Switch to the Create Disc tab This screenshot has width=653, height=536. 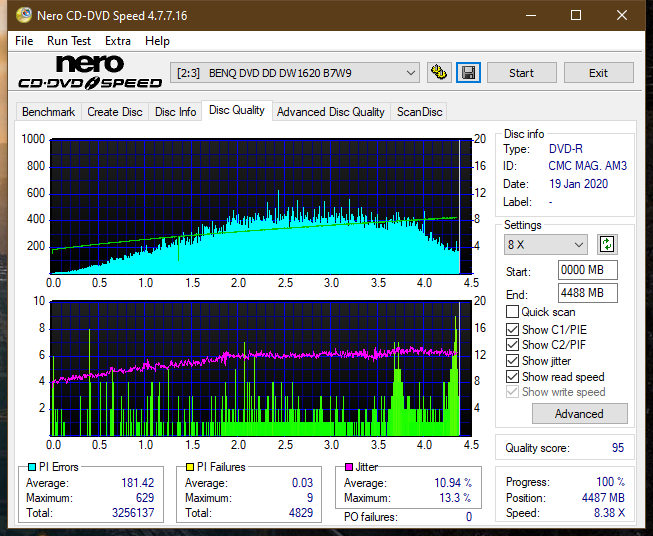point(115,112)
